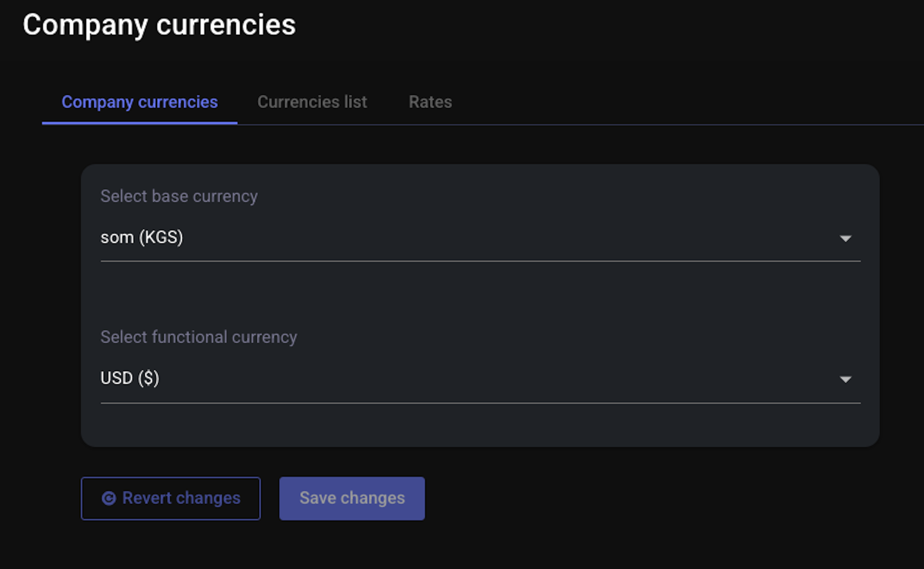Click the word 'Revert' in the outlined button
This screenshot has height=569, width=924.
(x=147, y=498)
